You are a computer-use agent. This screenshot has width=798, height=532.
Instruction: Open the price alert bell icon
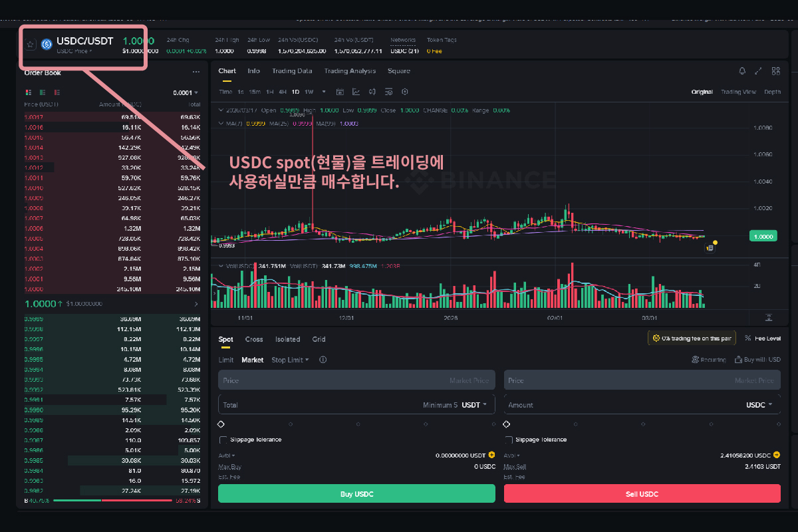pyautogui.click(x=742, y=71)
